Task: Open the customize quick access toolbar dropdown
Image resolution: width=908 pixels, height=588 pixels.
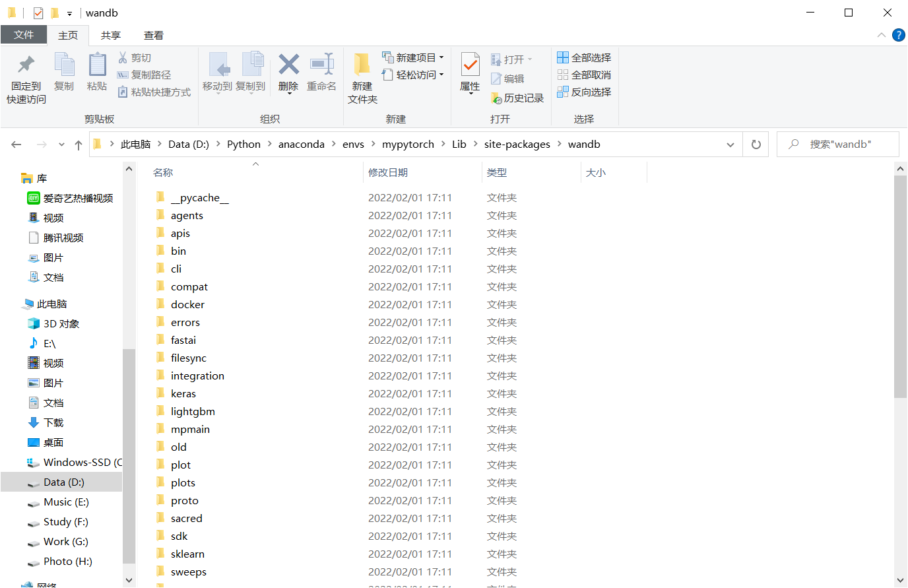Action: click(x=69, y=13)
